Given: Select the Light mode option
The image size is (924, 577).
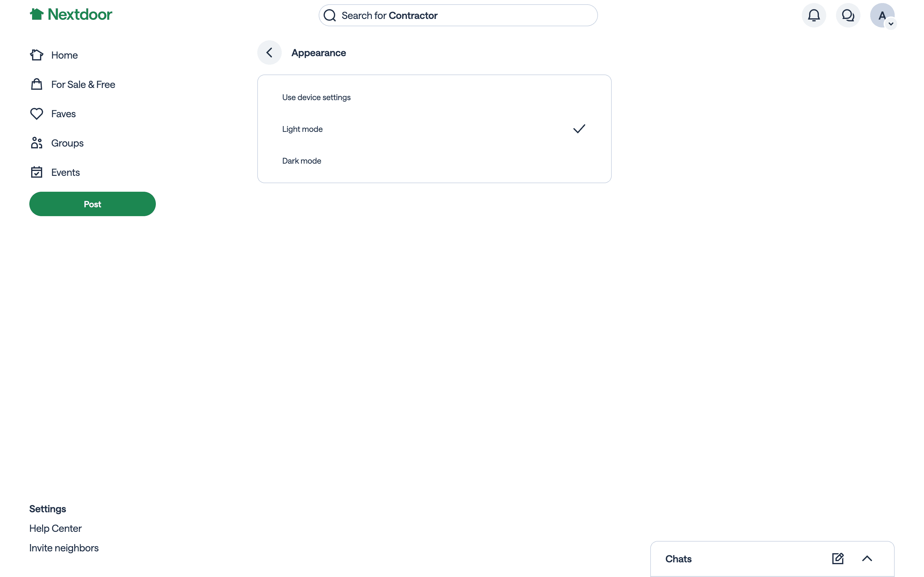Looking at the screenshot, I should pos(302,129).
